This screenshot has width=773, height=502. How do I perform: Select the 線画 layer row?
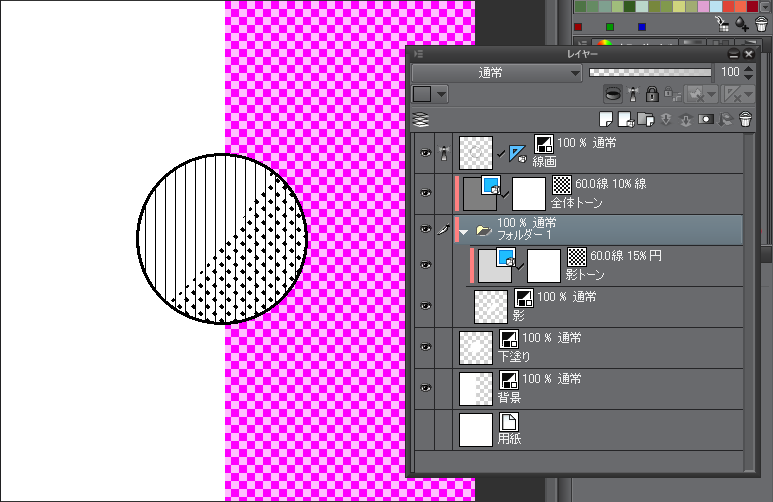click(x=597, y=153)
